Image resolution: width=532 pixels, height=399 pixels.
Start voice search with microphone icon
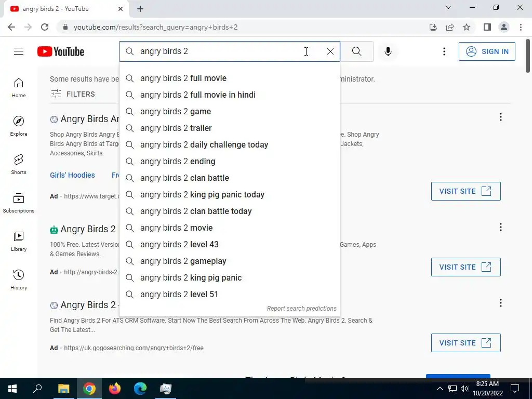tap(388, 51)
